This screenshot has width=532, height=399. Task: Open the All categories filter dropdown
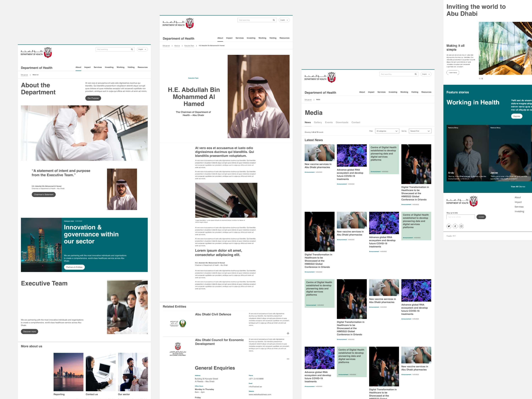(387, 131)
